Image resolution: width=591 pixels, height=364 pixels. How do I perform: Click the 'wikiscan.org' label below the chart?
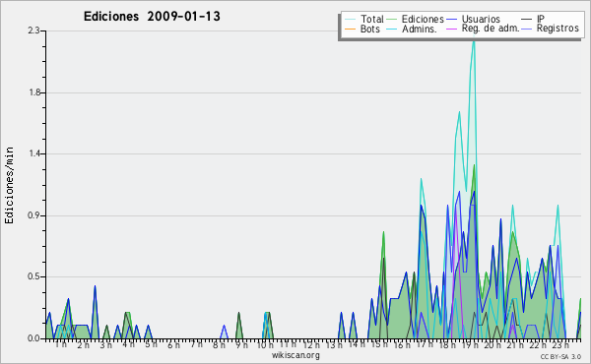(x=295, y=355)
